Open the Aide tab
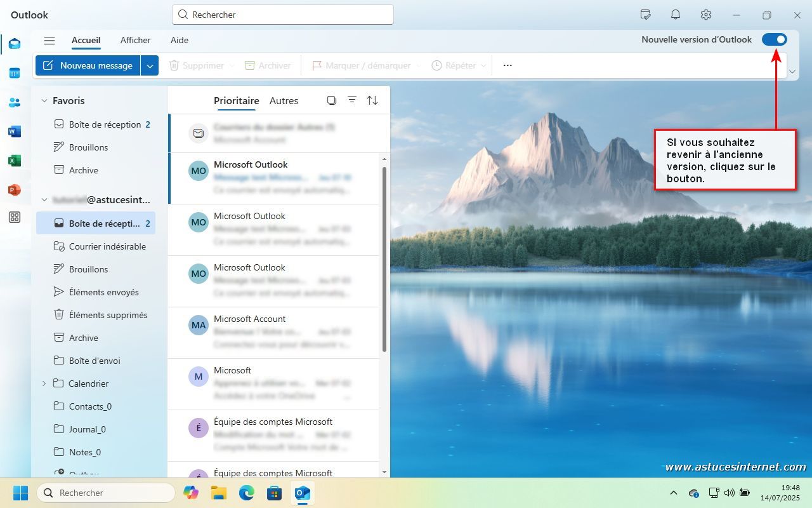 (180, 40)
